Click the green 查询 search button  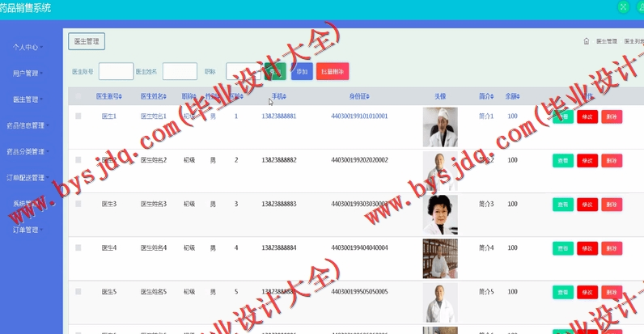coord(275,71)
